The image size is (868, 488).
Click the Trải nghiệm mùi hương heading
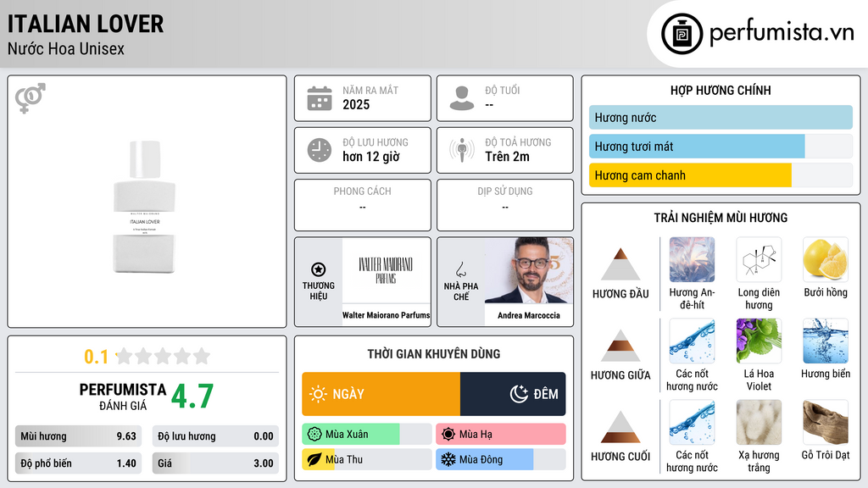721,218
